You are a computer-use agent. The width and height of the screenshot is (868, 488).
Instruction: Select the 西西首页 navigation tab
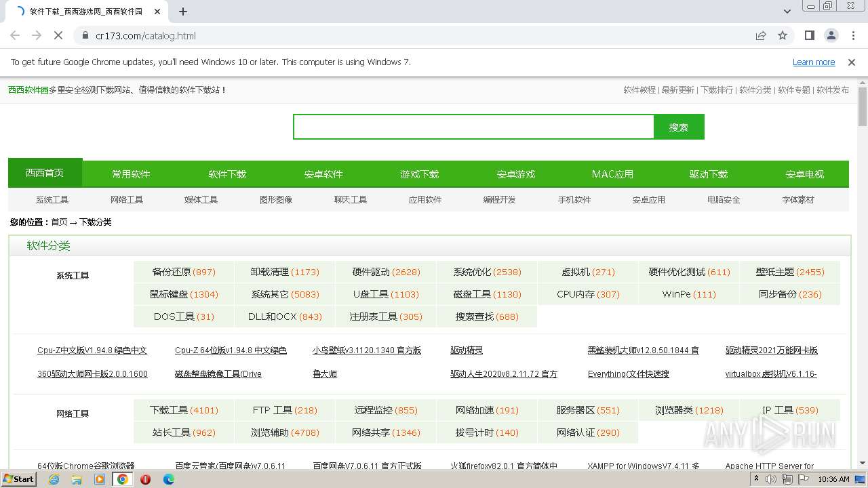tap(45, 173)
